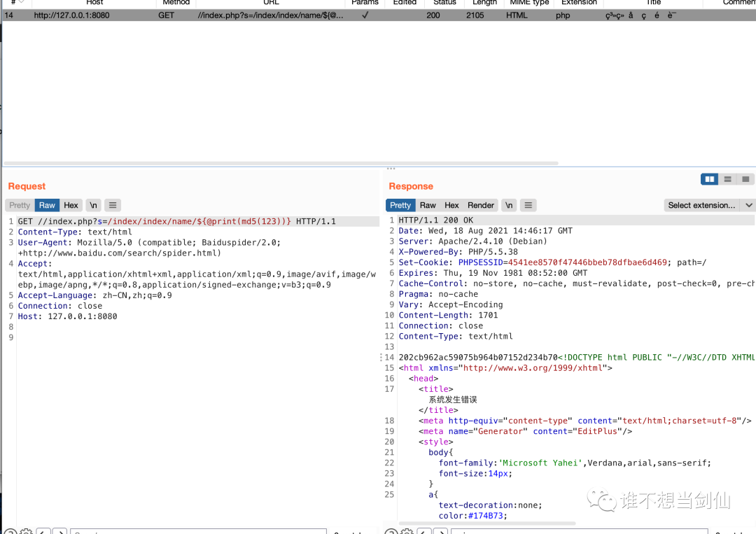Click the color:#174B73 CSS line
Image resolution: width=756 pixels, height=534 pixels.
pyautogui.click(x=473, y=517)
